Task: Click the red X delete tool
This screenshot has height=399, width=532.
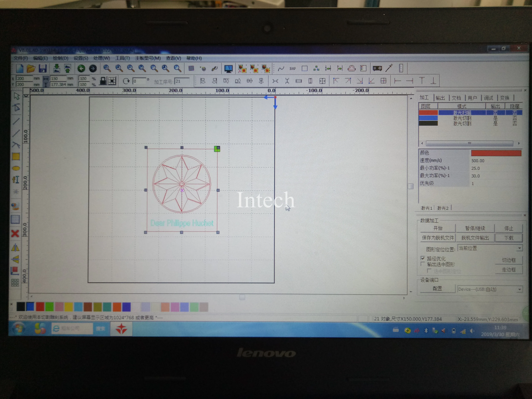Action: (15, 233)
